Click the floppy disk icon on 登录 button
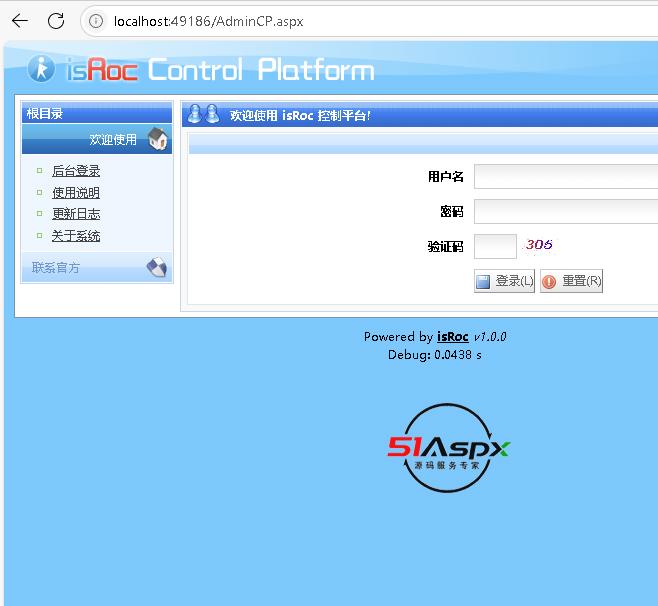Screen dimensions: 658x606 pyautogui.click(x=483, y=282)
